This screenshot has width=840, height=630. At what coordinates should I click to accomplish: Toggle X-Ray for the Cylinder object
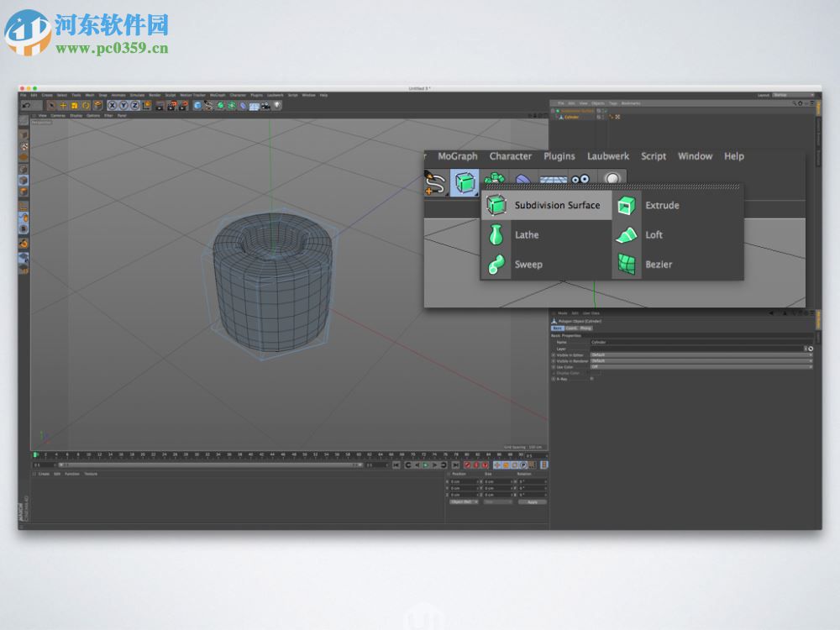591,379
